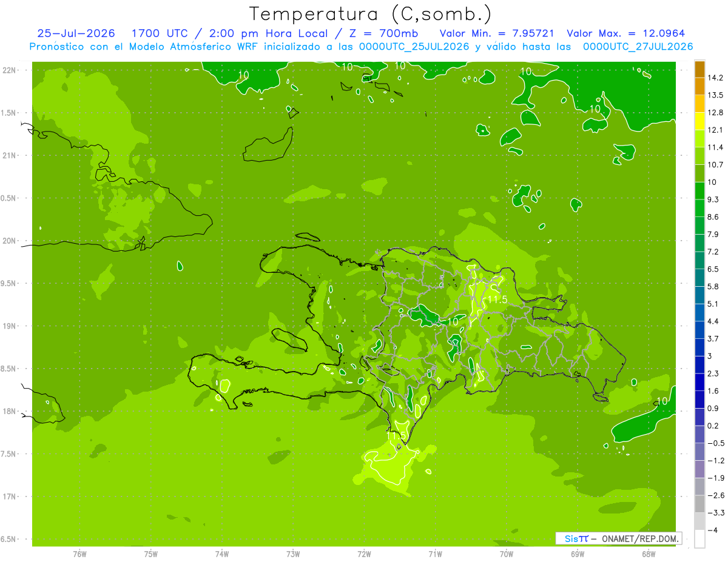Click the '3.7' colorbar value
The height and width of the screenshot is (562, 728).
pyautogui.click(x=713, y=338)
